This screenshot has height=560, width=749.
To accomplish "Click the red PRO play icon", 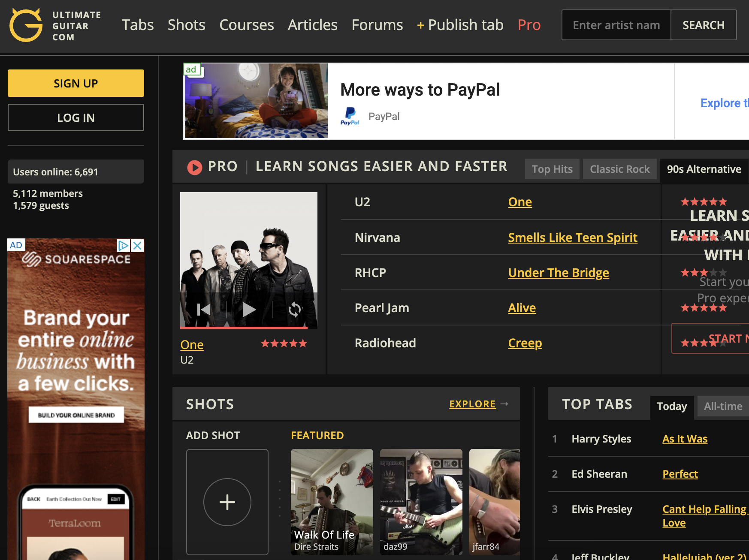I will point(194,167).
